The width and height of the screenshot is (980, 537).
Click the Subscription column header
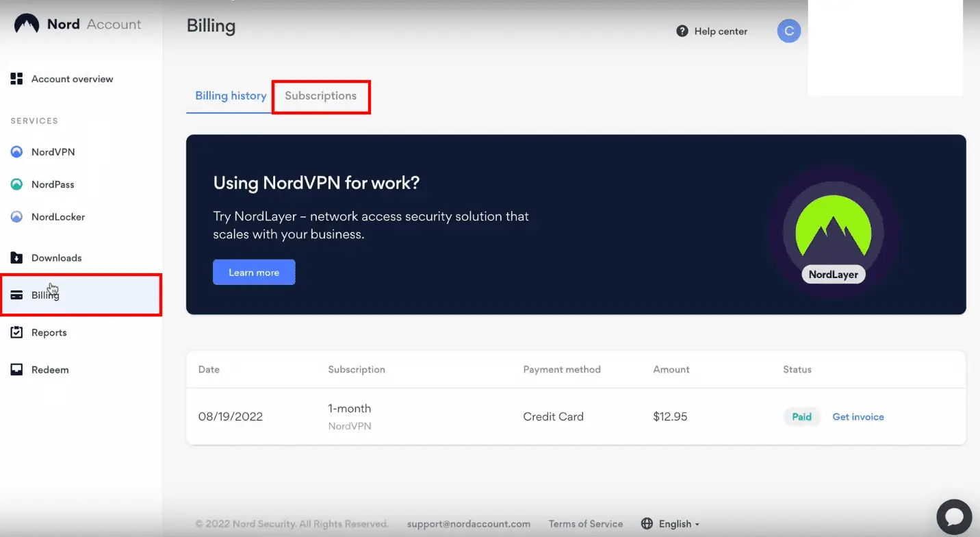pos(357,369)
